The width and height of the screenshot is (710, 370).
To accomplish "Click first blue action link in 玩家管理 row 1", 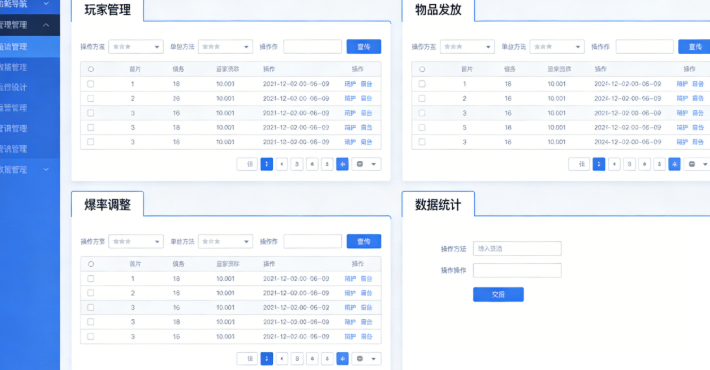I will coord(350,84).
